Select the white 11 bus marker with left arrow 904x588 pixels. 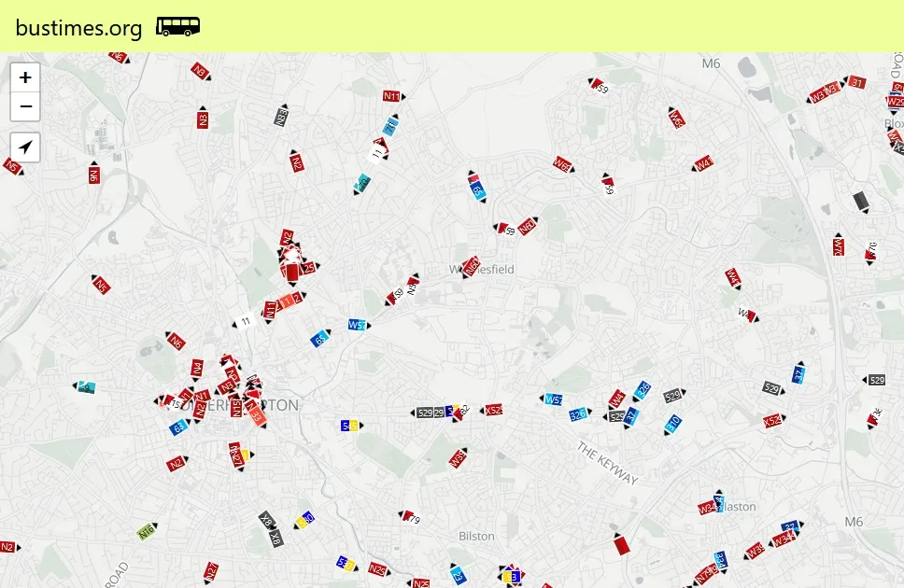click(245, 322)
